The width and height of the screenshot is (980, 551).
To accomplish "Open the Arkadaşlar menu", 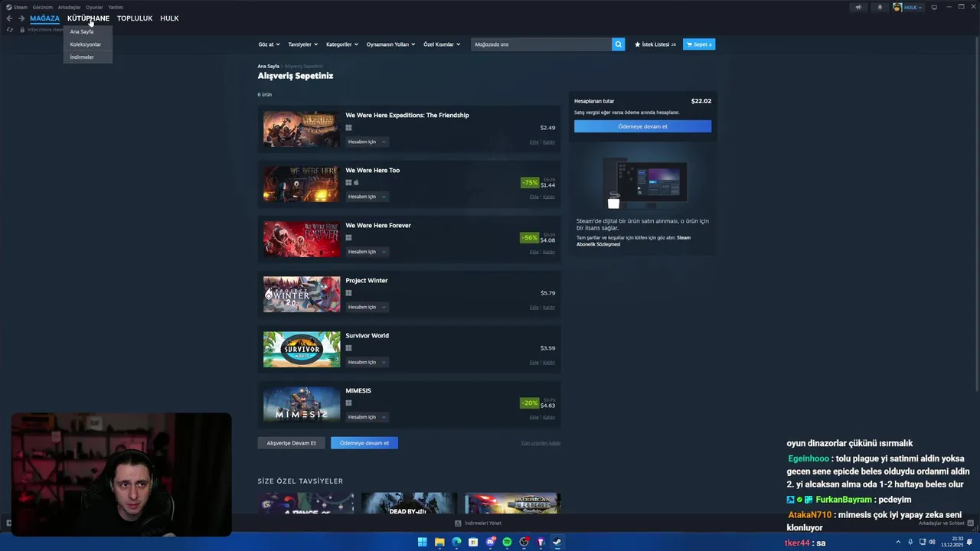I will tap(69, 7).
